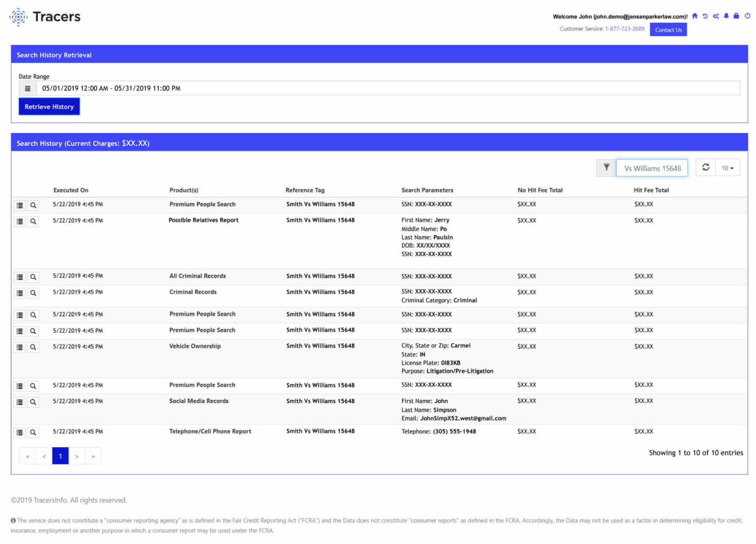Screen dimensions: 756x544
Task: Click the magnifier icon on Premium People Search
Action: tap(33, 205)
